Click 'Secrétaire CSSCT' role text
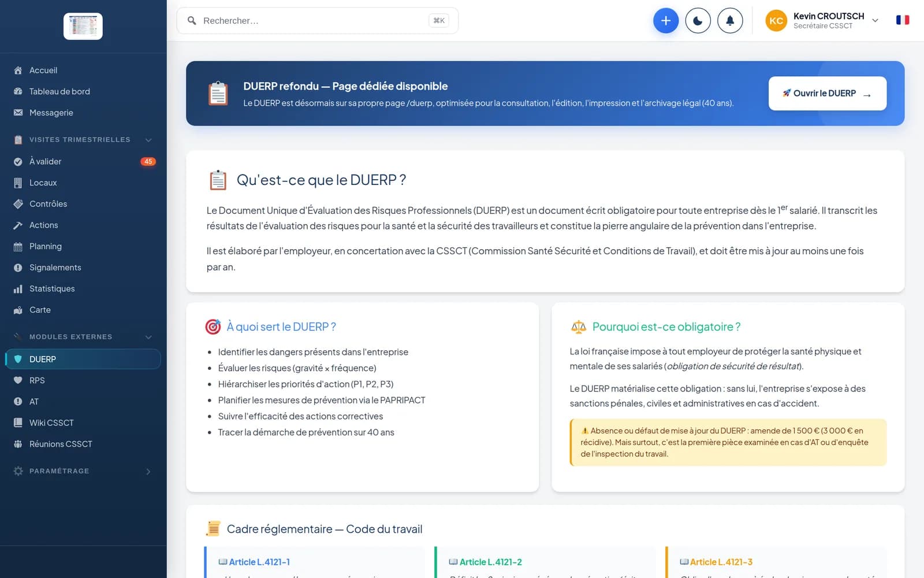This screenshot has width=924, height=578. coord(822,26)
